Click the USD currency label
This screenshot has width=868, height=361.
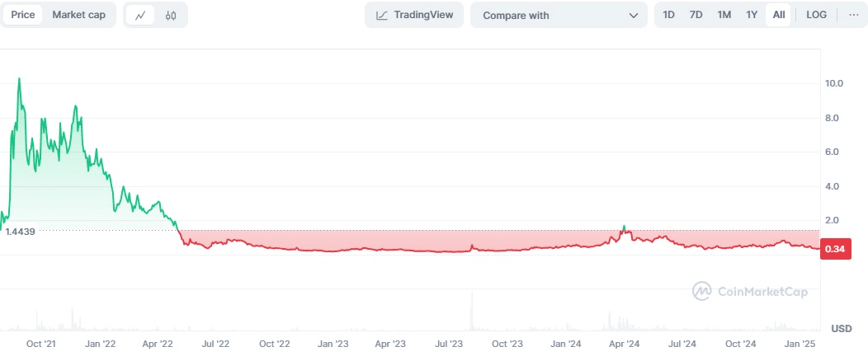[x=841, y=329]
